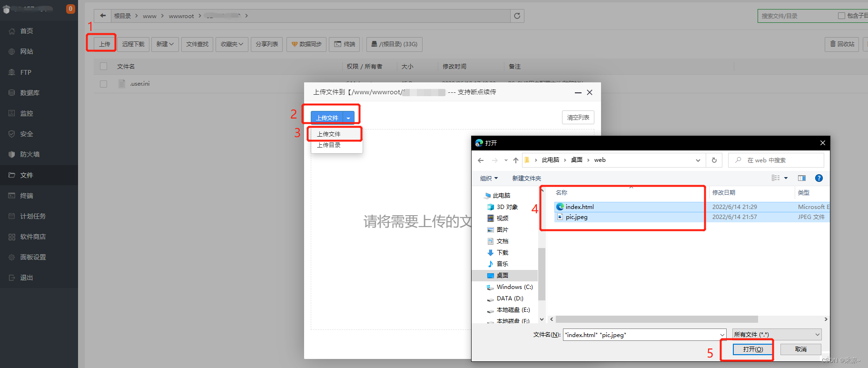Toggle the 包含子目录 checkbox
The width and height of the screenshot is (868, 368).
841,16
